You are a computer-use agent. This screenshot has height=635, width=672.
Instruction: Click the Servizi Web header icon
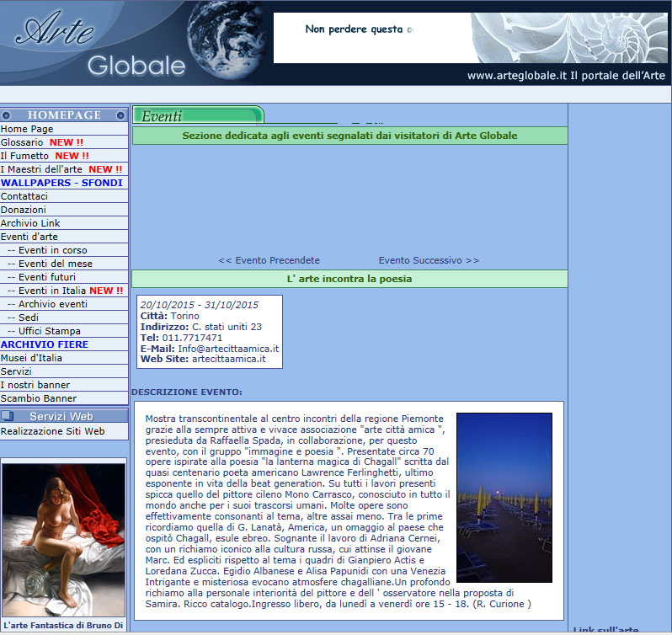[x=8, y=416]
